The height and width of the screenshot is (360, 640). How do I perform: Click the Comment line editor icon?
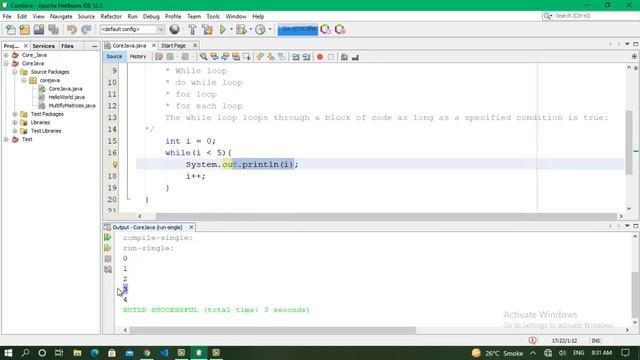click(x=344, y=57)
